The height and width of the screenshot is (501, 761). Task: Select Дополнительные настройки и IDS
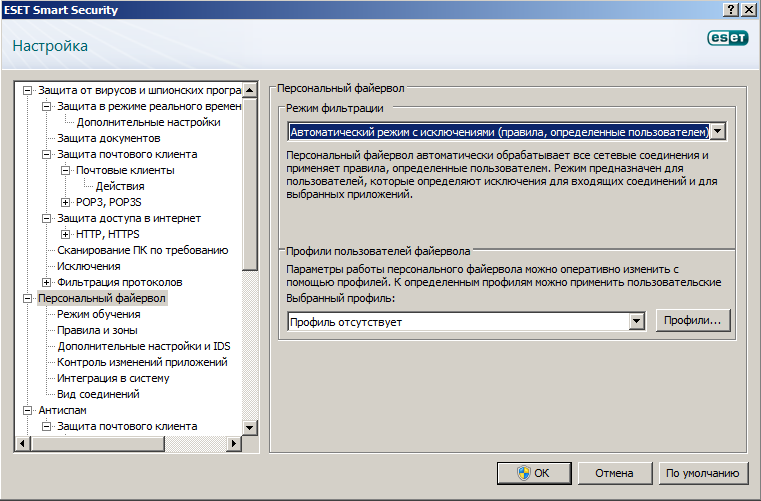click(x=144, y=347)
